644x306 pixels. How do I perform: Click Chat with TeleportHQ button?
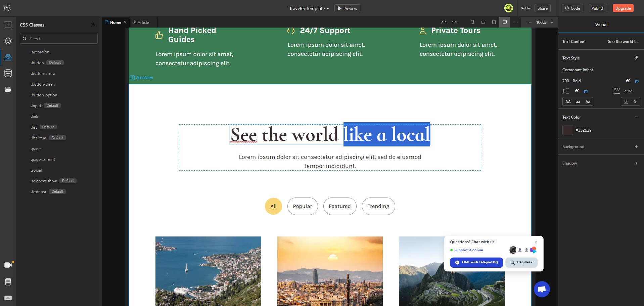476,262
